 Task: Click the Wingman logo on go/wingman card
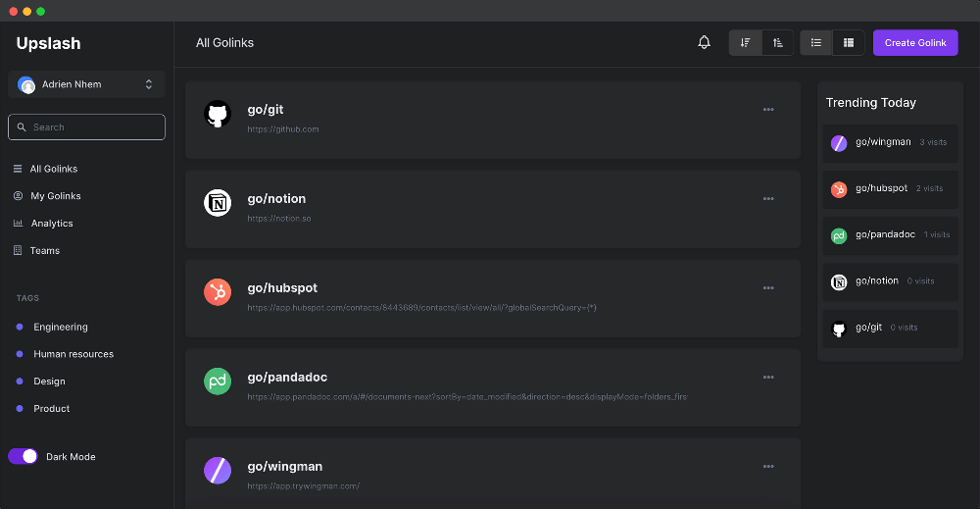click(x=218, y=471)
